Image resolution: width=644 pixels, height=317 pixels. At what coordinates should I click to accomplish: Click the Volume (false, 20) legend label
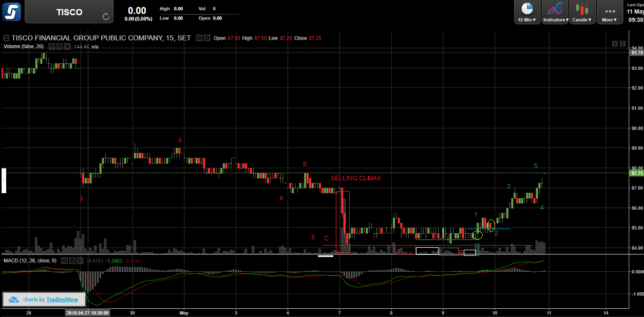click(24, 46)
